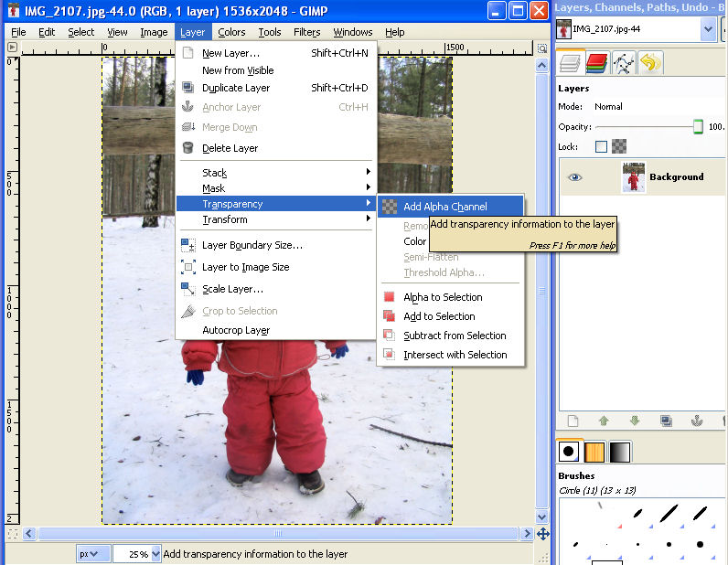Open the Brushes tab icon

[569, 451]
